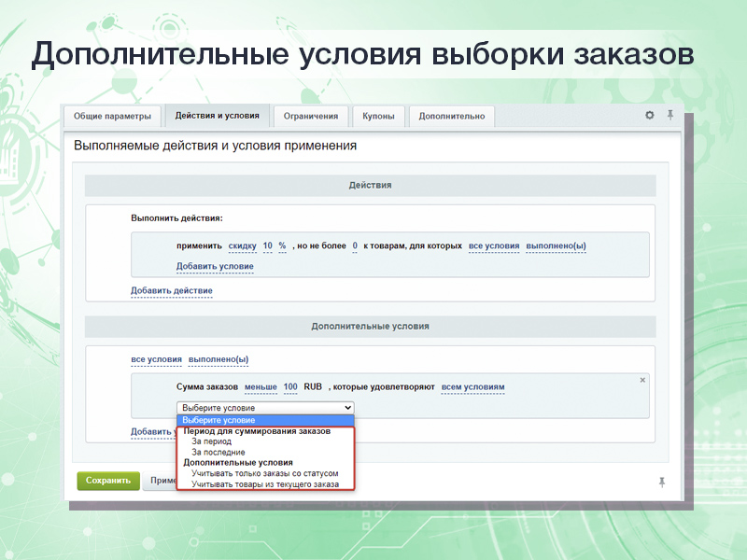The width and height of the screenshot is (747, 560).
Task: Select the Дополнительно tab
Action: click(451, 117)
